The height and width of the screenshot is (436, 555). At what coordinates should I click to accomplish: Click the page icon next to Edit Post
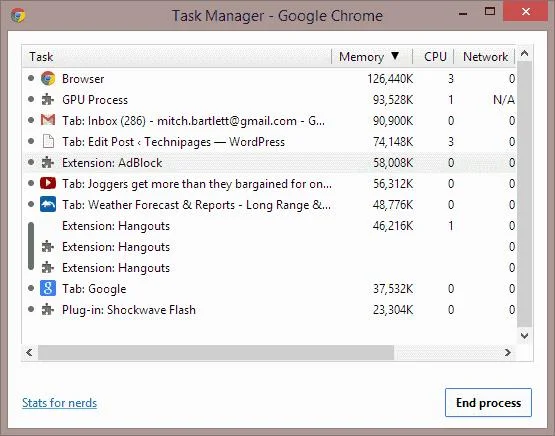pos(48,142)
